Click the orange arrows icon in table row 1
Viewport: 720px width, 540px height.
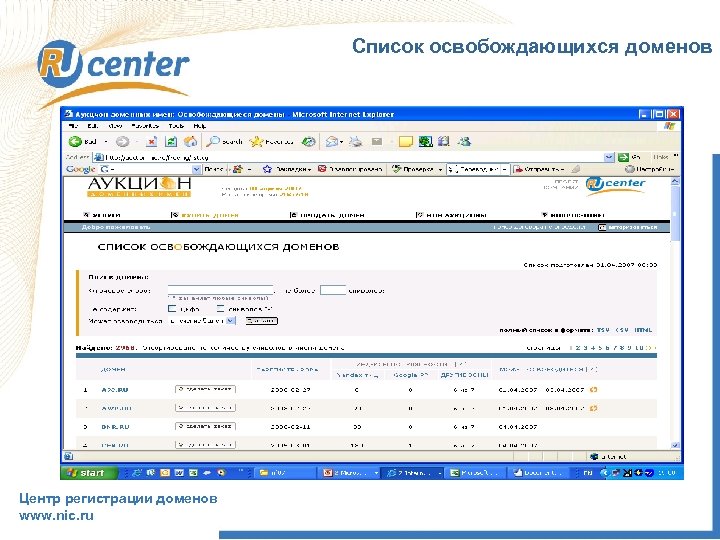pos(593,389)
